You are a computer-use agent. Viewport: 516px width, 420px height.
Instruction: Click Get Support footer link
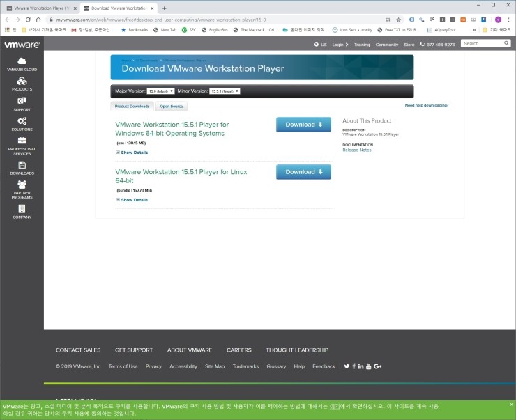134,350
